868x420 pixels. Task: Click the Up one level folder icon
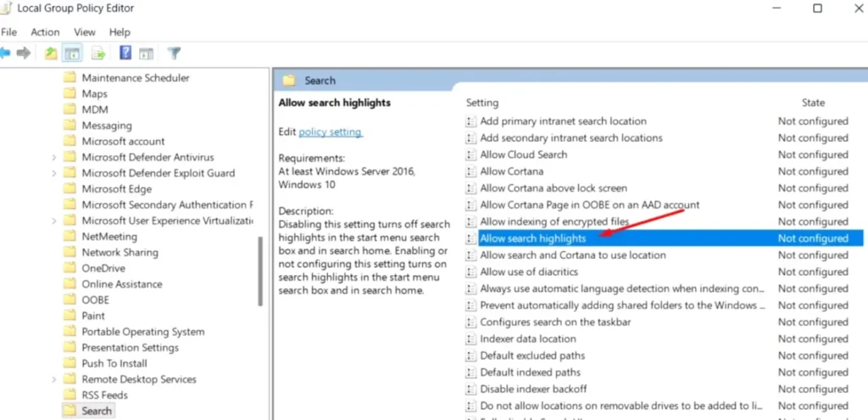[x=51, y=53]
